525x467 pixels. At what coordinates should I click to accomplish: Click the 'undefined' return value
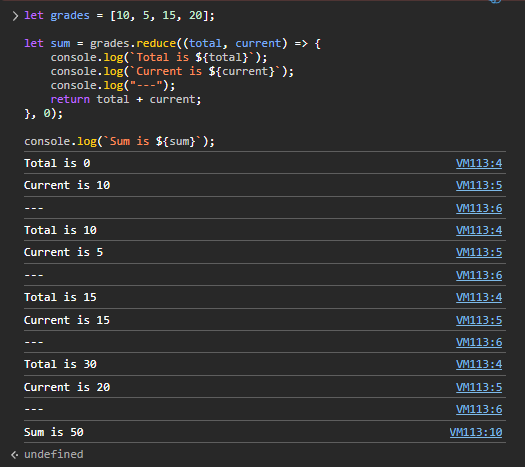coord(54,455)
